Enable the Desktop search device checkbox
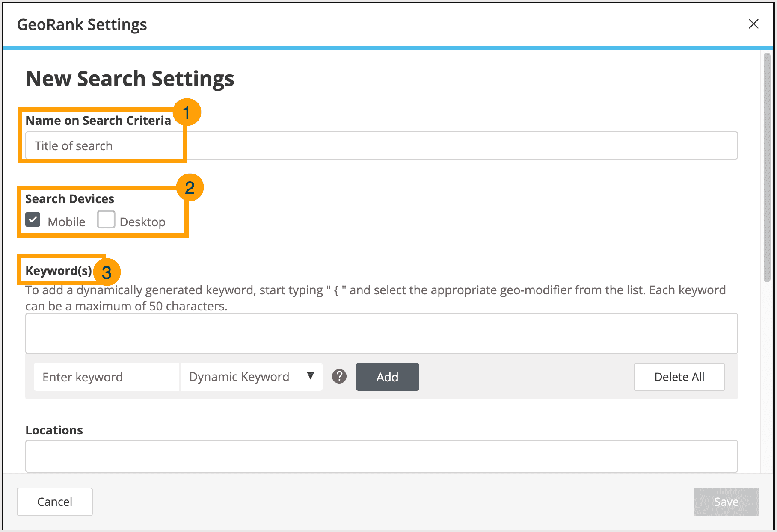This screenshot has width=777, height=532. pos(106,219)
